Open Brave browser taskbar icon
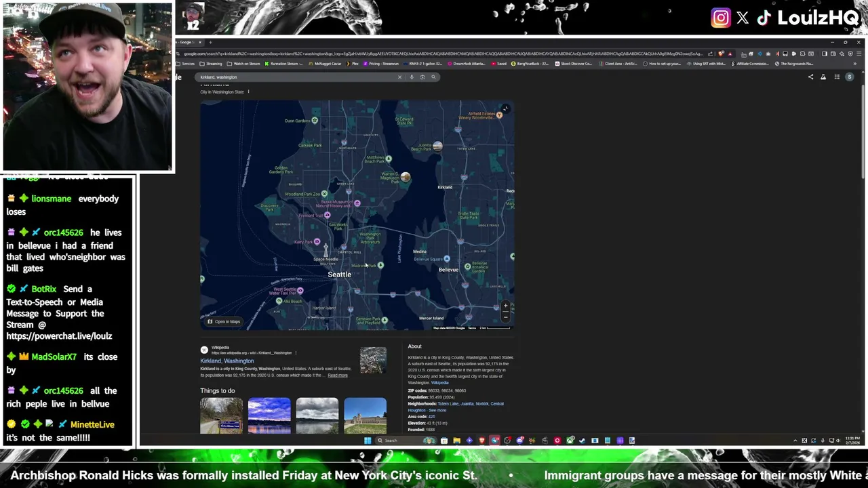The height and width of the screenshot is (488, 868). (482, 441)
